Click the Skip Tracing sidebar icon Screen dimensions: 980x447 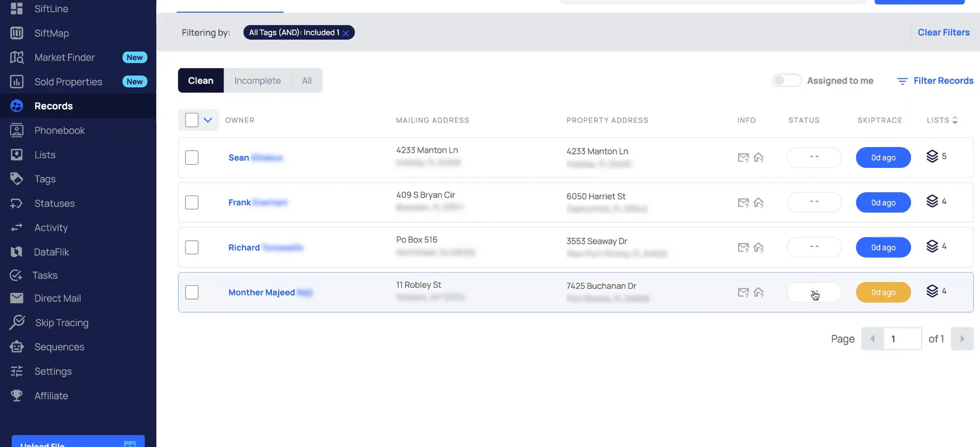pyautogui.click(x=17, y=322)
